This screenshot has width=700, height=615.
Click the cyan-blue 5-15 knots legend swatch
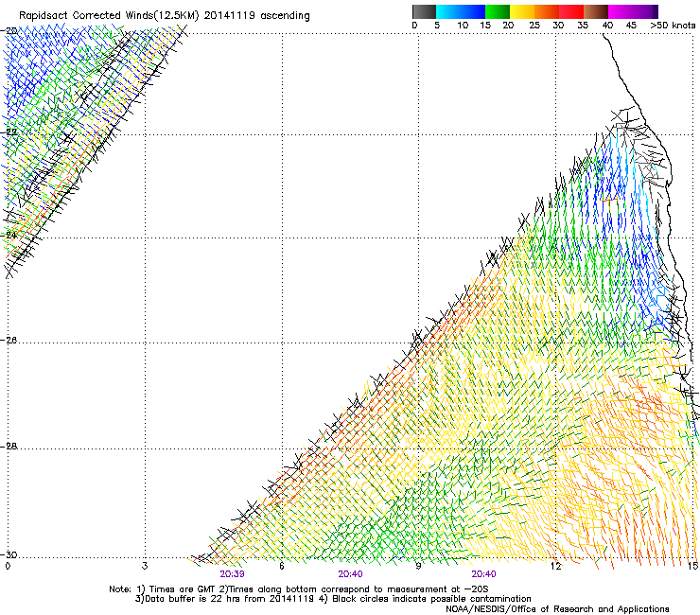(x=461, y=11)
